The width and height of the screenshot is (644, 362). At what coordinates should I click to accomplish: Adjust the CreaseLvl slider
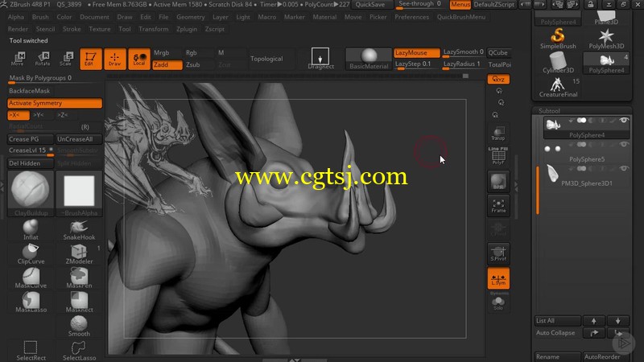tap(31, 151)
